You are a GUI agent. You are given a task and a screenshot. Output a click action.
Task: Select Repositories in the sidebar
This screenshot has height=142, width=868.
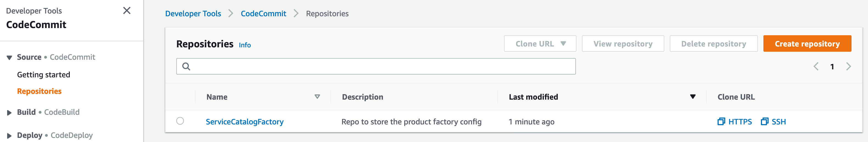(40, 91)
